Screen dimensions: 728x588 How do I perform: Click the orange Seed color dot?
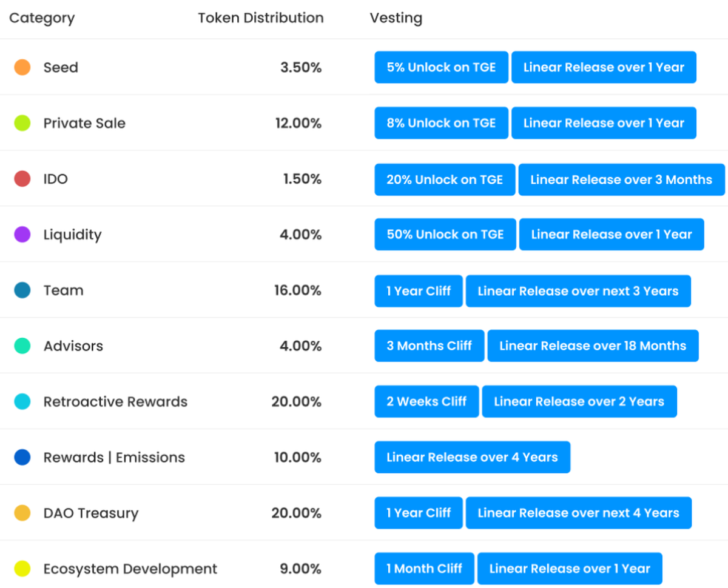[22, 67]
